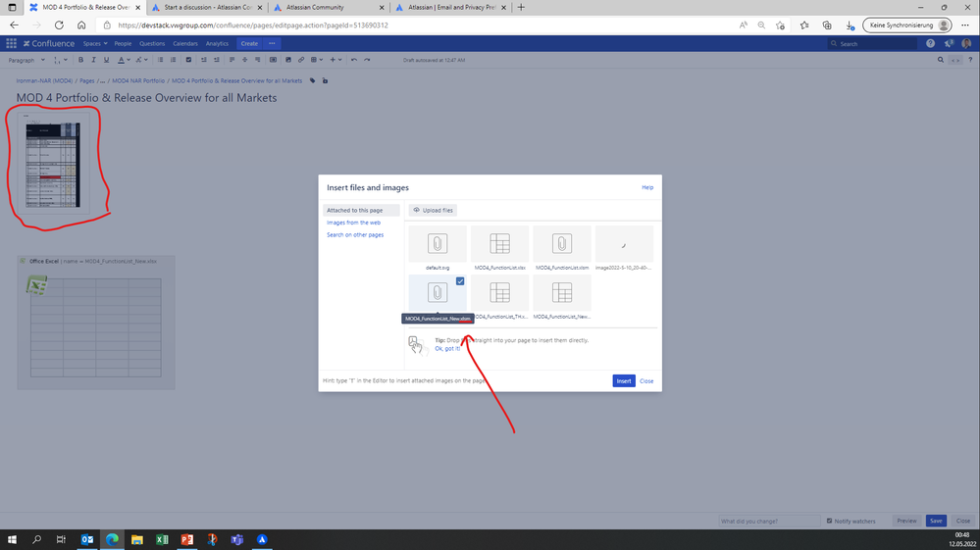Screen dimensions: 980x550
Task: Toggle the Notify watchers checkbox
Action: 829,521
